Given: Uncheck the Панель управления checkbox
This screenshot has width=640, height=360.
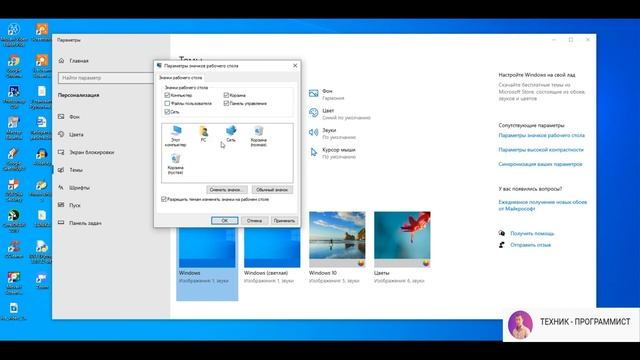Looking at the screenshot, I should coord(226,103).
